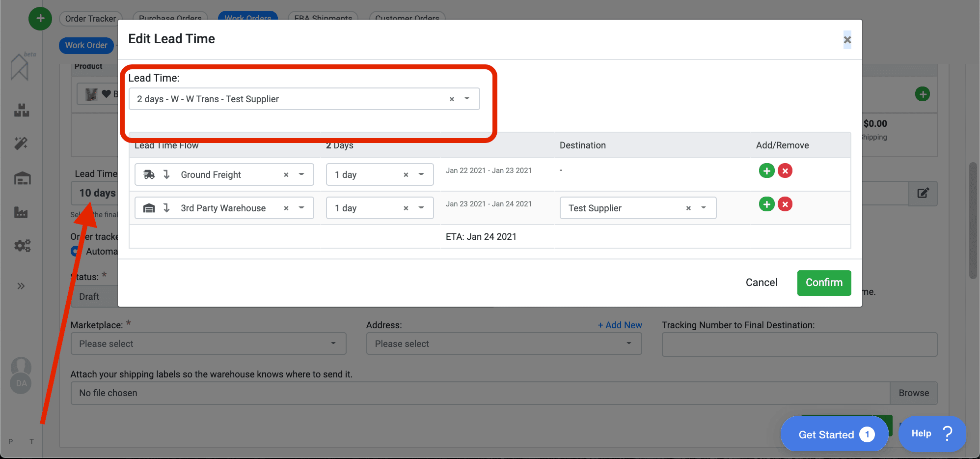The image size is (980, 459).
Task: Open the Products/inventory section in sidebar
Action: coord(21,110)
